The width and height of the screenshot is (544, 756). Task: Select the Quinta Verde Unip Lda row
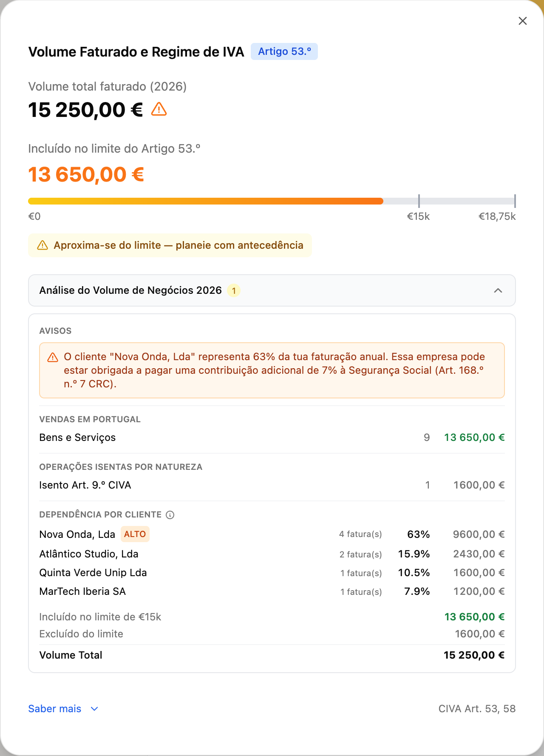[272, 573]
